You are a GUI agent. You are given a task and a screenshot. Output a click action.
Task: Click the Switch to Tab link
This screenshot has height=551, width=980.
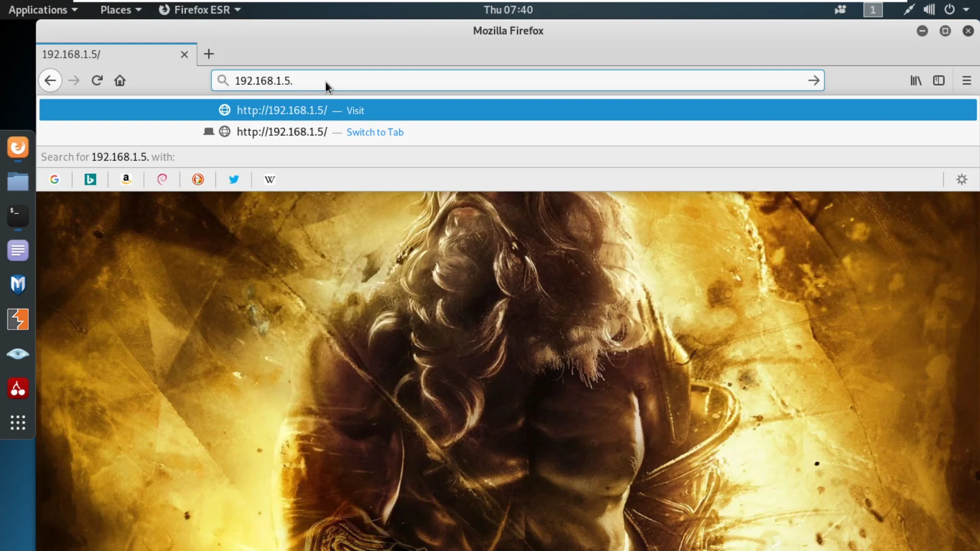pyautogui.click(x=375, y=132)
